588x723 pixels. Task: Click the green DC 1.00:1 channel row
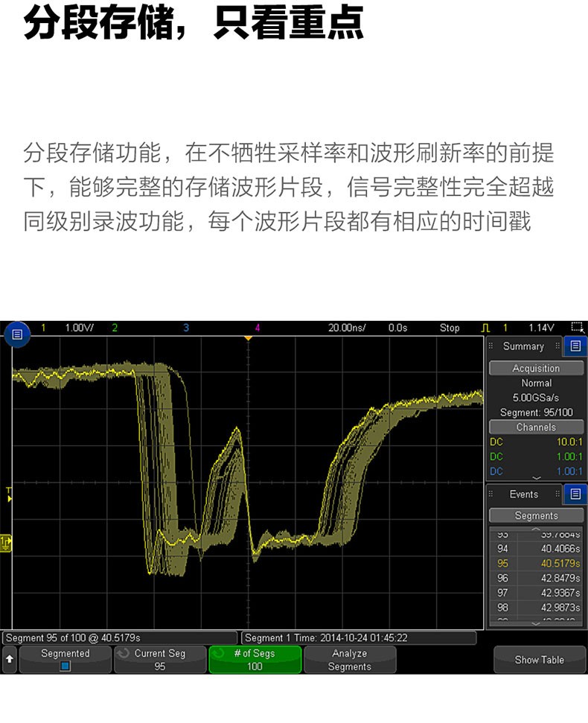536,456
